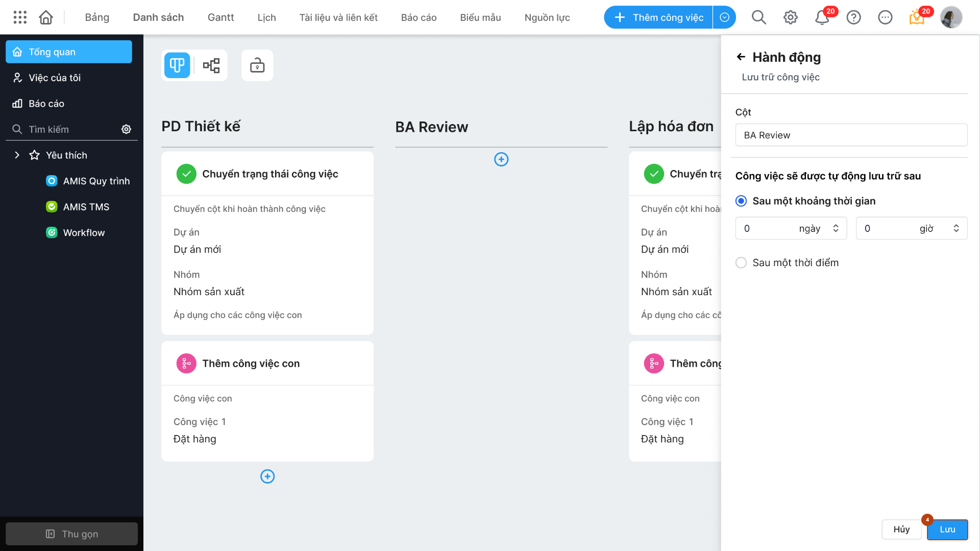Open the chat bubble icon
Viewport: 980px width, 551px height.
click(x=885, y=17)
